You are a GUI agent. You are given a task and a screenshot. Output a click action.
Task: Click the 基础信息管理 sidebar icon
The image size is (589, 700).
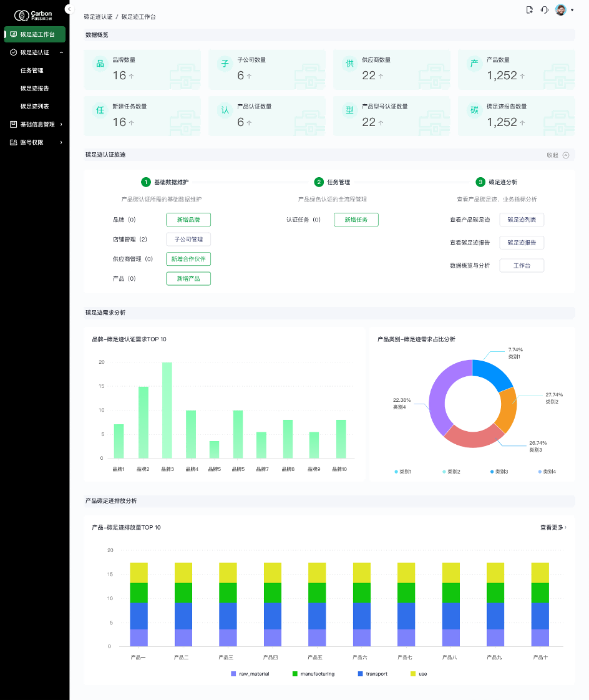(13, 124)
